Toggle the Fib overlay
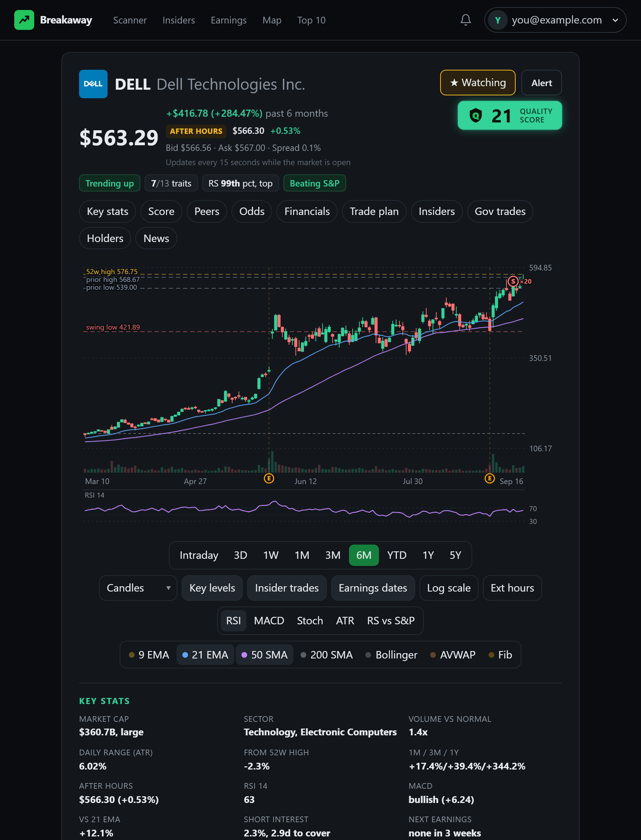The height and width of the screenshot is (840, 641). [x=500, y=655]
